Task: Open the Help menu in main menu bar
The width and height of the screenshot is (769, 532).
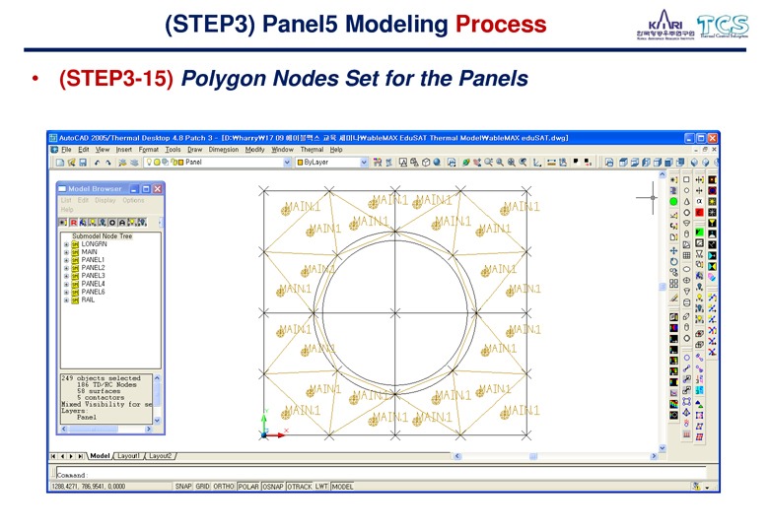Action: [336, 150]
